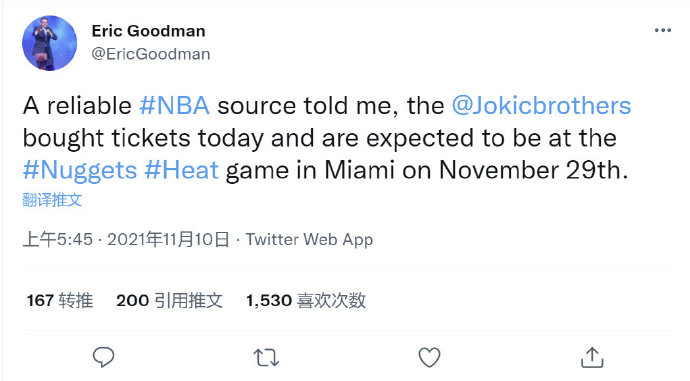The image size is (690, 381).
Task: Open the 上午5:45 timestamp link
Action: 58,239
